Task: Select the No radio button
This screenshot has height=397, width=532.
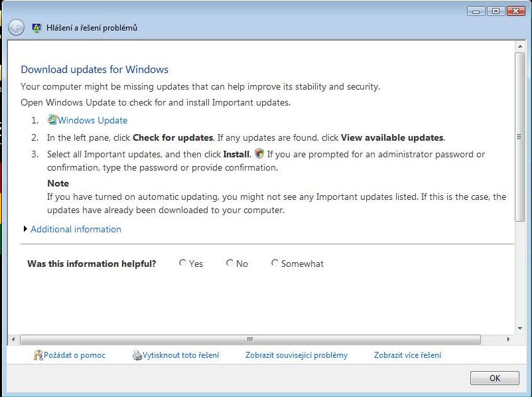Action: tap(230, 263)
